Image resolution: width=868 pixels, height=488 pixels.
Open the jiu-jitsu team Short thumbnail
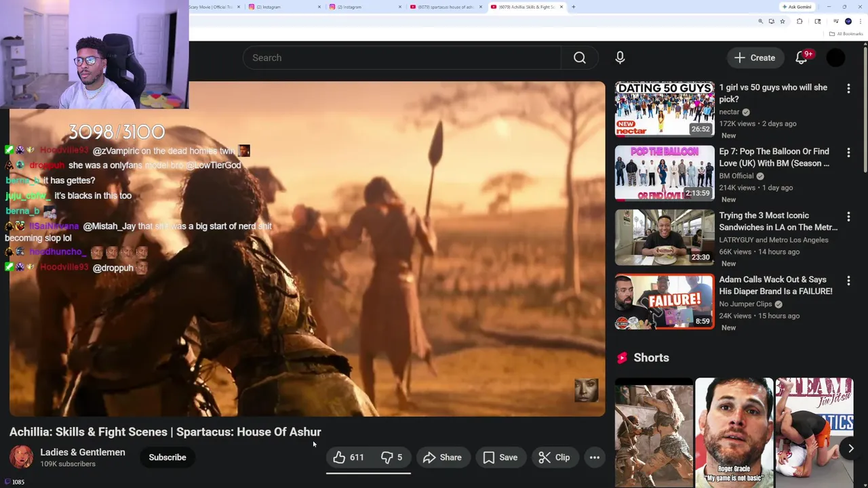click(x=814, y=432)
